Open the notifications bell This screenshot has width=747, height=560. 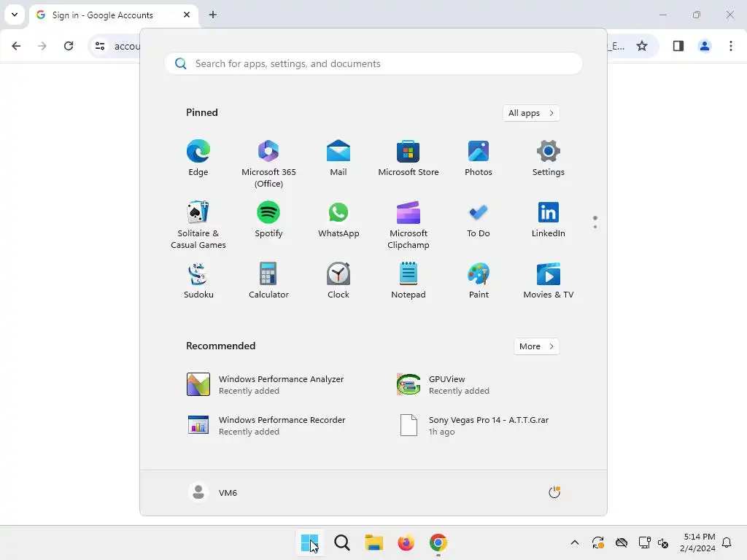point(727,542)
